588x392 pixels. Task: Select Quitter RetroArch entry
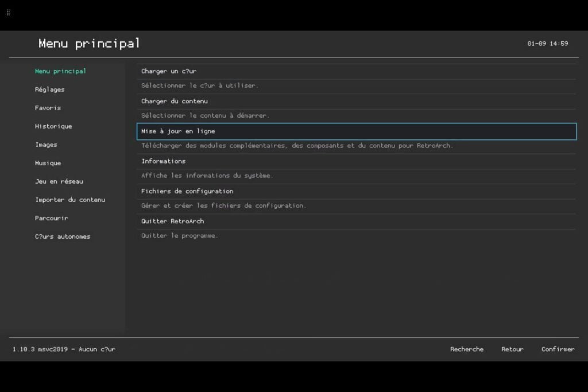coord(356,221)
